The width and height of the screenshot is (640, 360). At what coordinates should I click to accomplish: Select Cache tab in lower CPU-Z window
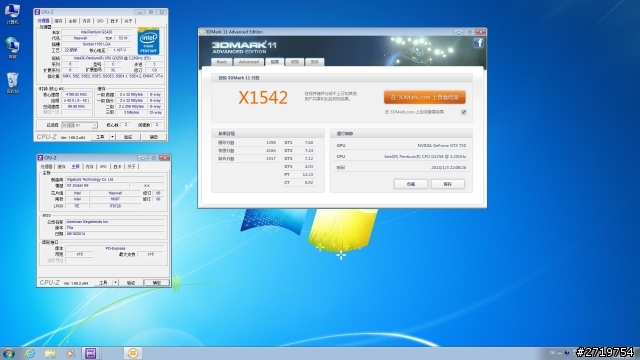(62, 167)
